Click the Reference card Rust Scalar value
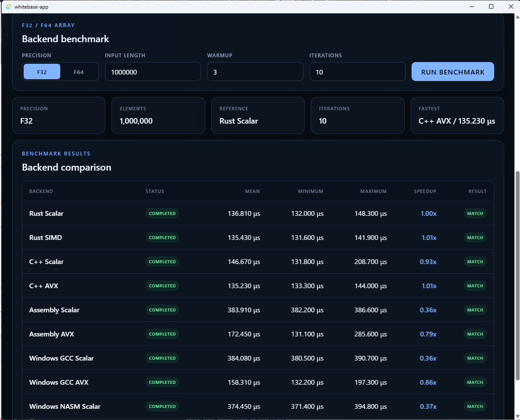This screenshot has width=520, height=420. point(238,121)
